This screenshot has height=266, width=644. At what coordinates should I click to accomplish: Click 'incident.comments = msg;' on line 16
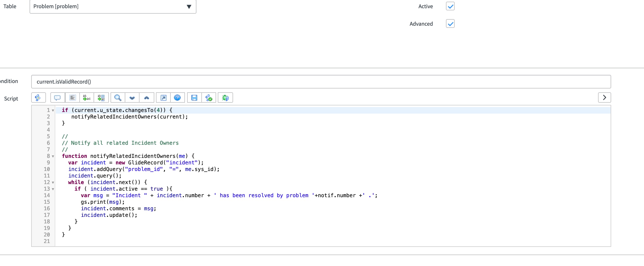118,208
